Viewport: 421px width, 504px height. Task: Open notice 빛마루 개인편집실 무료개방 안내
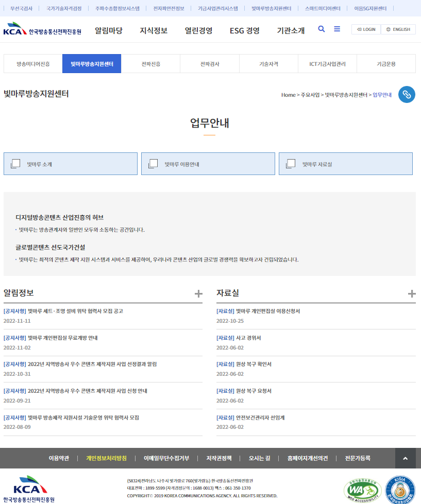click(63, 338)
